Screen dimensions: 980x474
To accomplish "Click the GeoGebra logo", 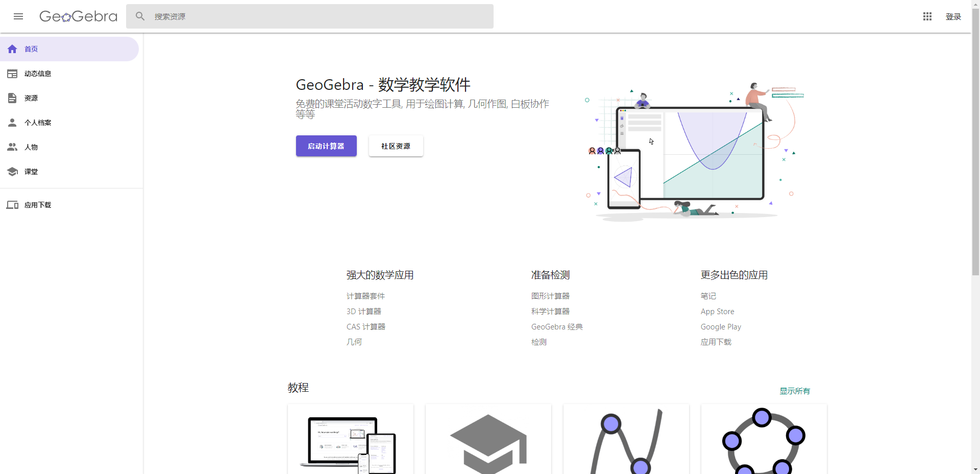I will (x=78, y=16).
